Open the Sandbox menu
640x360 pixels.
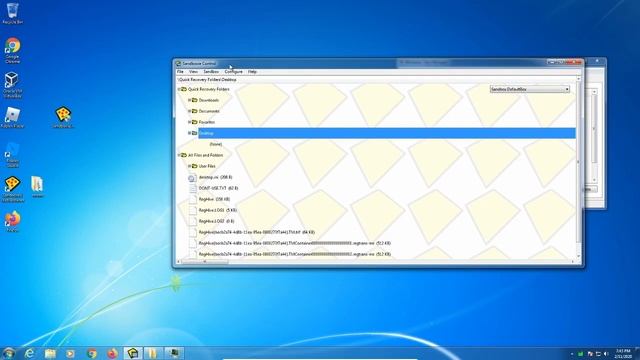211,71
